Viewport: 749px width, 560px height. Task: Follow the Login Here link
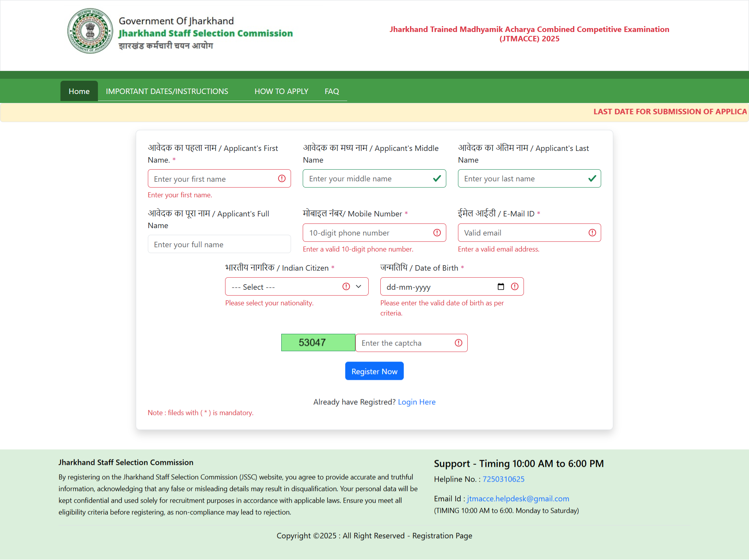pos(417,402)
